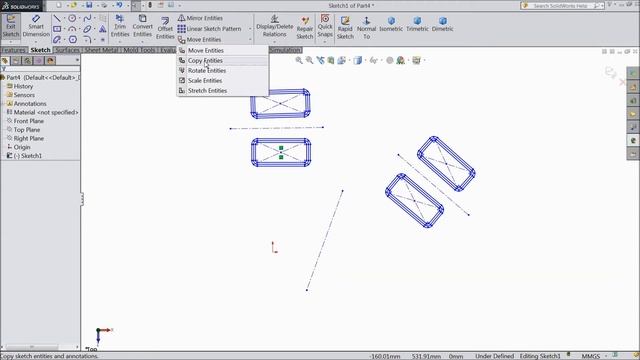Choose Move Entities from dropdown menu
640x360 pixels.
coord(222,50)
